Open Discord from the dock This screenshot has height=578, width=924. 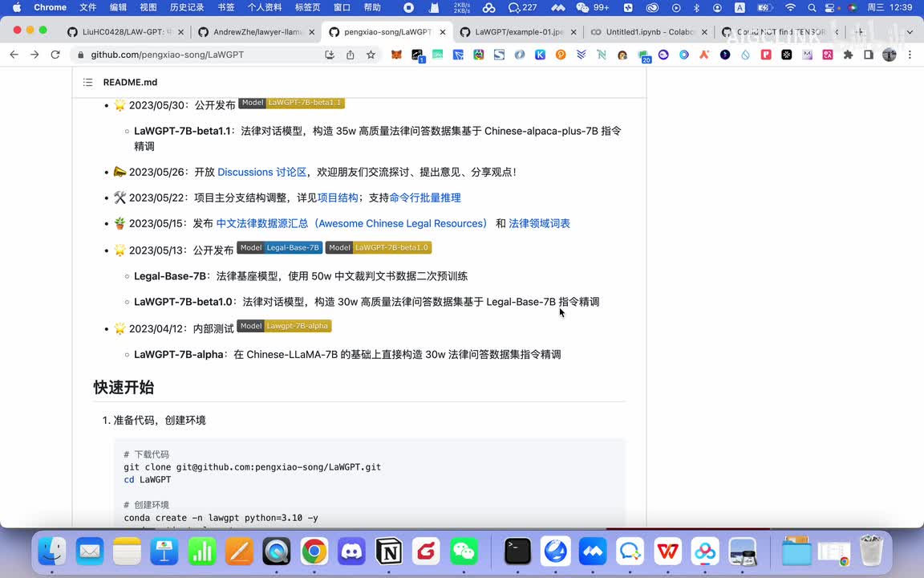coord(351,552)
